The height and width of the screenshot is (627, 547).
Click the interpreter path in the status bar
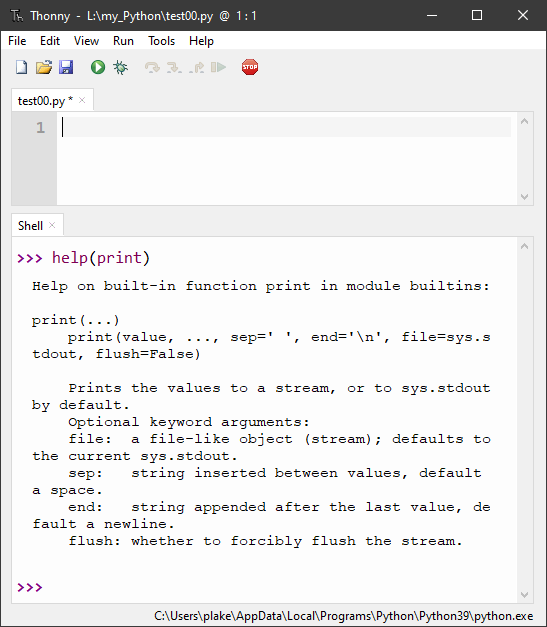pos(343,616)
